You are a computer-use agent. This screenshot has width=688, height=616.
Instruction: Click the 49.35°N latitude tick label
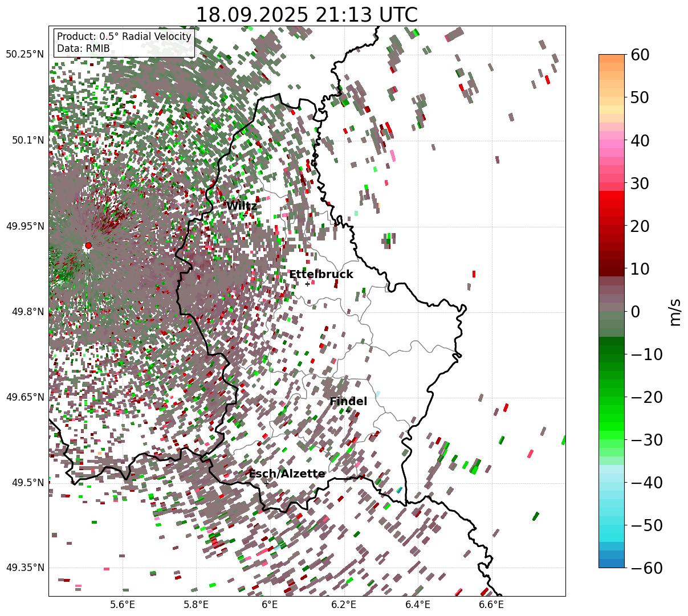click(x=25, y=568)
